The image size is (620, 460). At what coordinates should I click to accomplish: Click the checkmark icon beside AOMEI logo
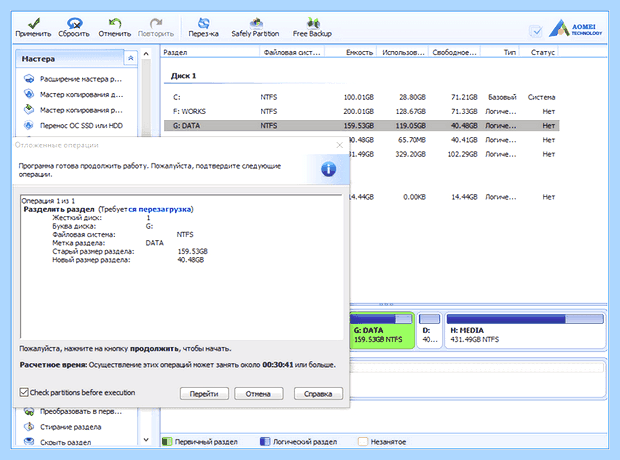point(535,30)
